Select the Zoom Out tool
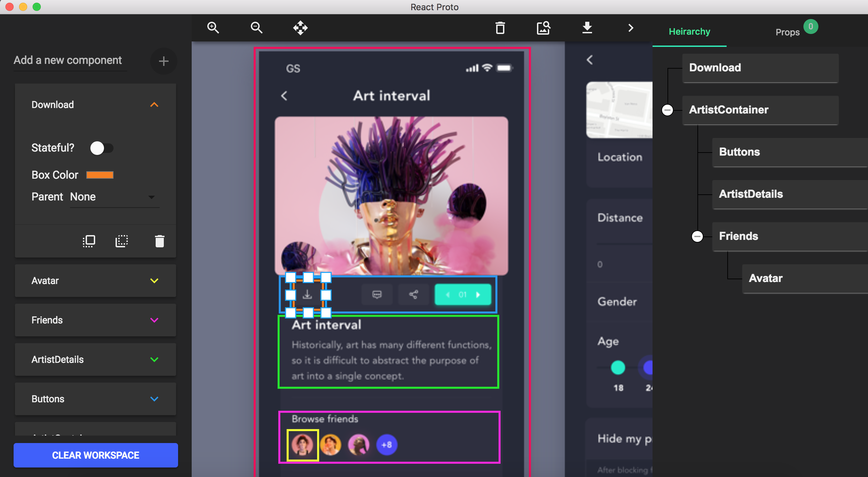The height and width of the screenshot is (477, 868). click(256, 28)
